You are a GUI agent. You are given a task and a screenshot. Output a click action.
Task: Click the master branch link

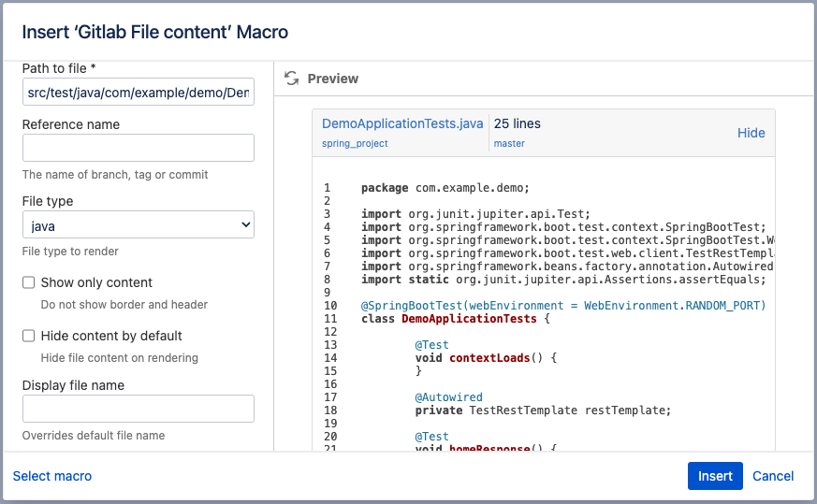(509, 144)
